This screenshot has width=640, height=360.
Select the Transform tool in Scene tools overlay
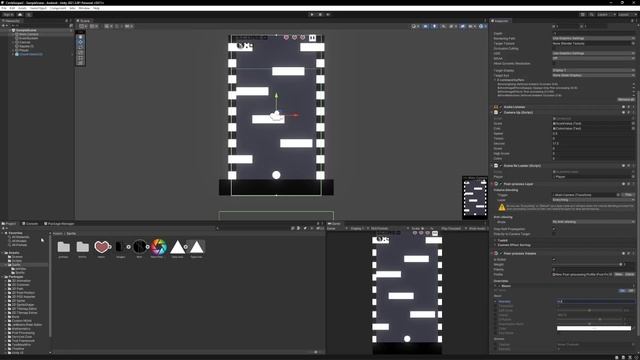80,62
